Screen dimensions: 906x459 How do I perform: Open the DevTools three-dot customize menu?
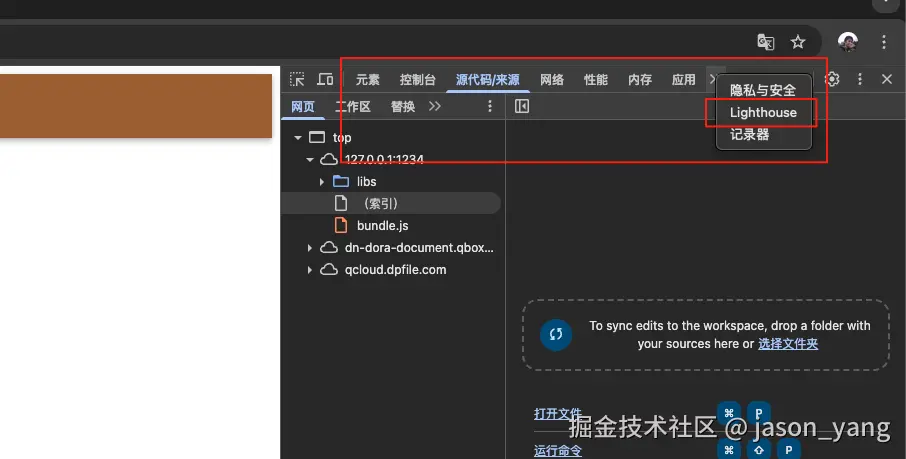pyautogui.click(x=860, y=79)
